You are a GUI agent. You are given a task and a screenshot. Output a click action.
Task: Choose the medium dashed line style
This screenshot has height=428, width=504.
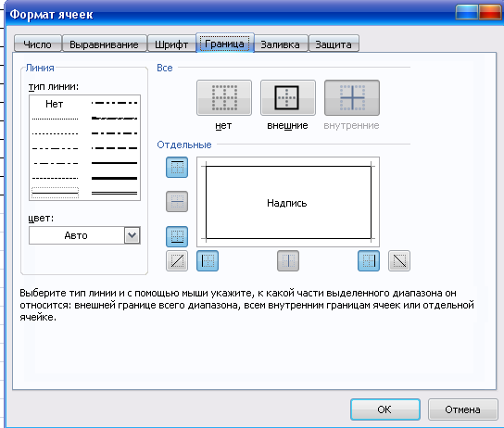115,148
